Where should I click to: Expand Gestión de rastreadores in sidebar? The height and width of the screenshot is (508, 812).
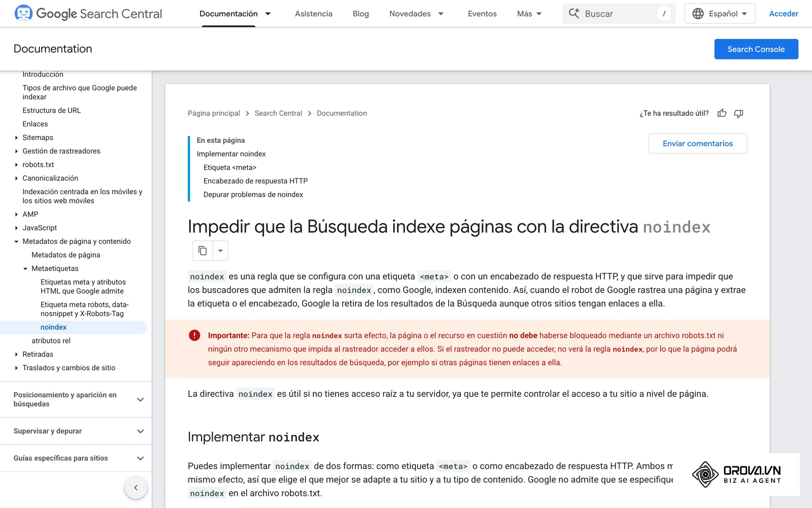pos(16,151)
